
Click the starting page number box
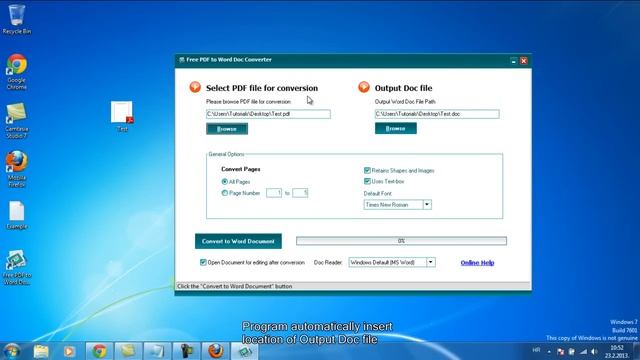274,193
